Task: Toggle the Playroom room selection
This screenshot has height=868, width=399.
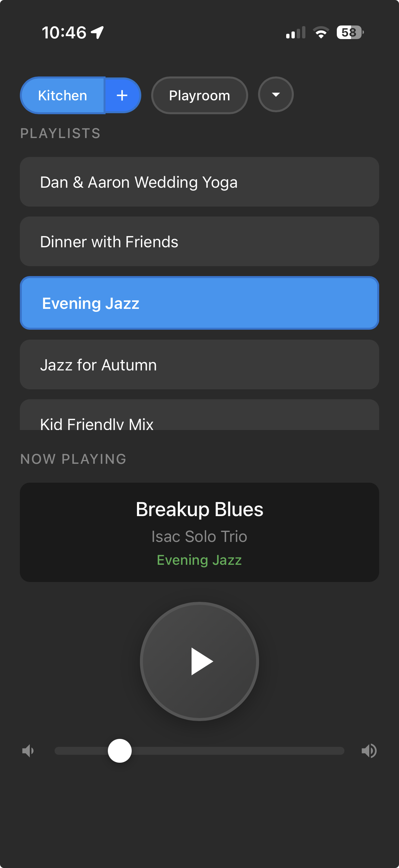Action: [199, 96]
